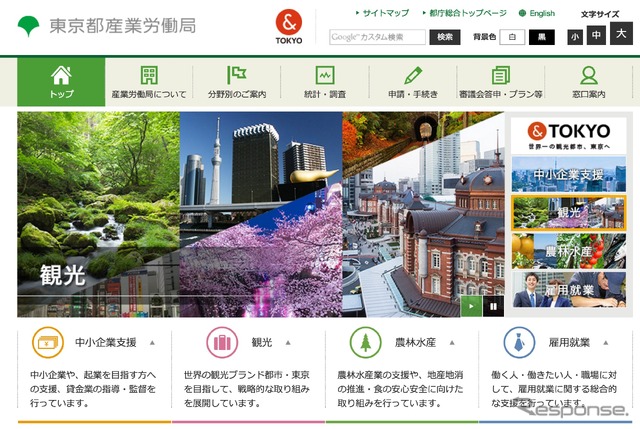Click the 東京都産業労働局 site title
The image size is (640, 429).
point(122,26)
